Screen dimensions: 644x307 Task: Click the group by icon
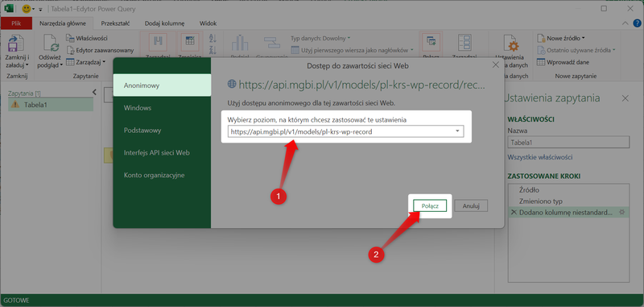click(271, 43)
